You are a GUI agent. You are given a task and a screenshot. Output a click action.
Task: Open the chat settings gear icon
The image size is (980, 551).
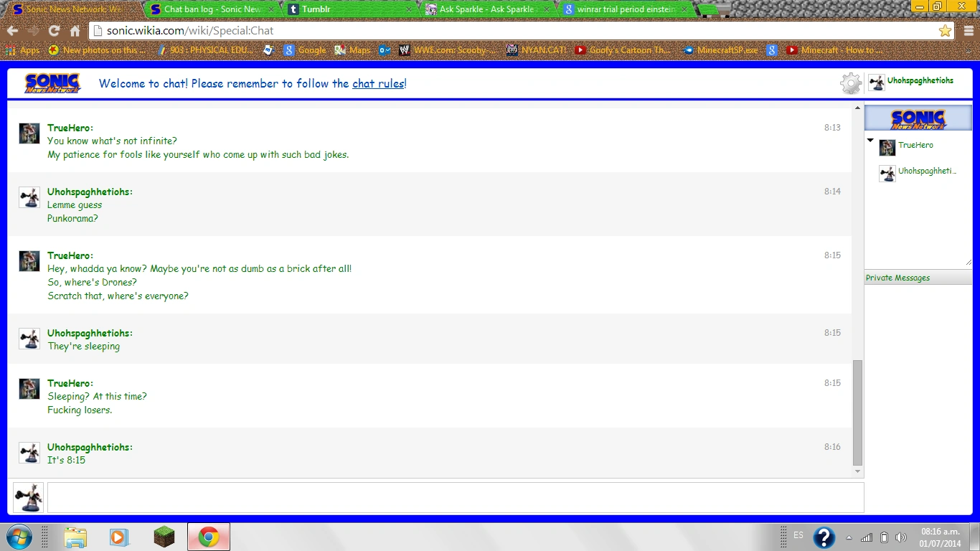click(x=850, y=83)
